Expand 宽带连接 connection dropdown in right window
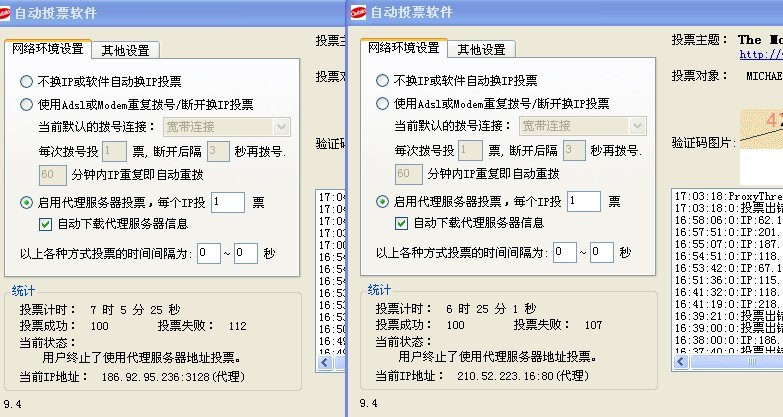 click(x=637, y=127)
